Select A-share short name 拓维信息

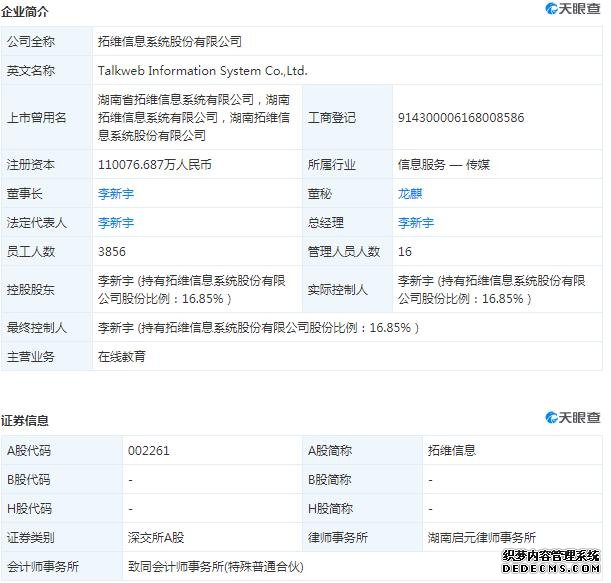(452, 450)
